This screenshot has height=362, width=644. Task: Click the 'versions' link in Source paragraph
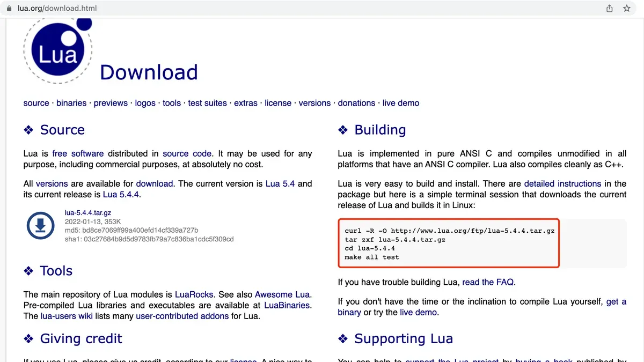tap(52, 183)
